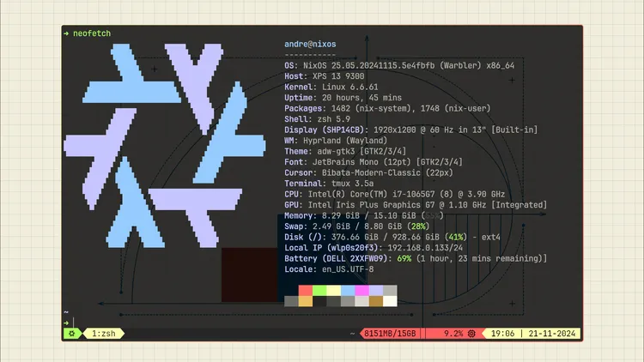Click the NixOS snowflake ASCII logo
This screenshot has height=362, width=644.
click(165, 146)
